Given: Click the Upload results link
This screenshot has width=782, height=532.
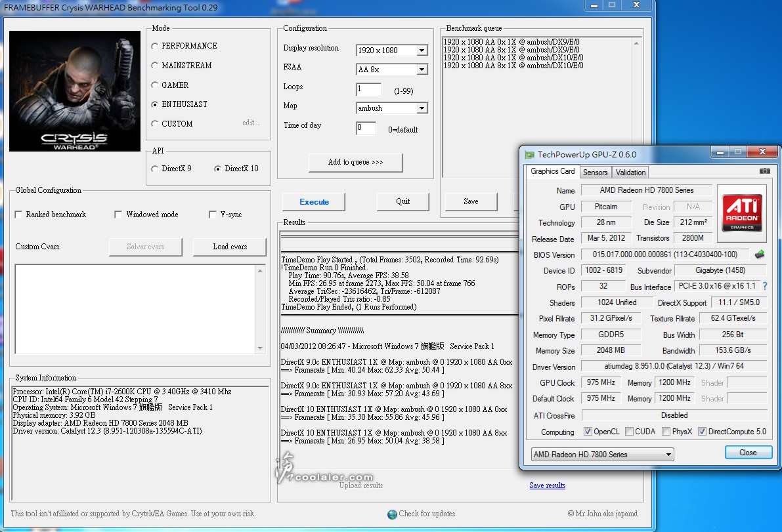Looking at the screenshot, I should pos(361,485).
